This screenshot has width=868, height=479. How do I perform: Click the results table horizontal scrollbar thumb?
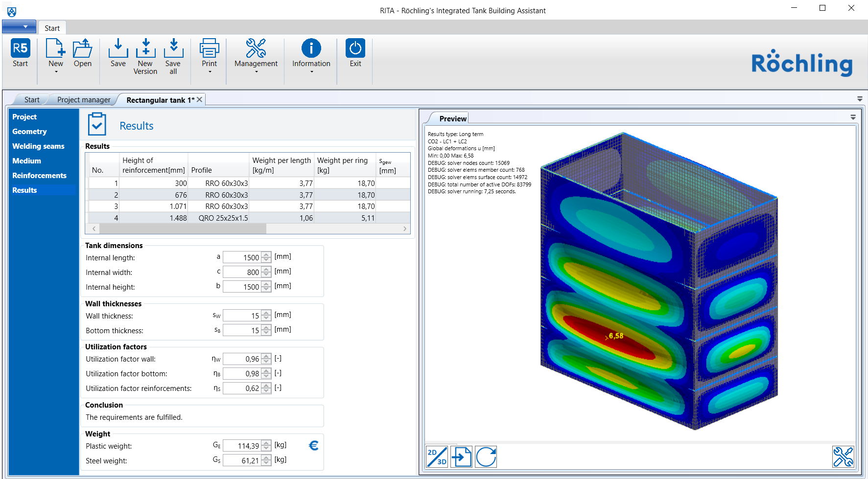[183, 228]
